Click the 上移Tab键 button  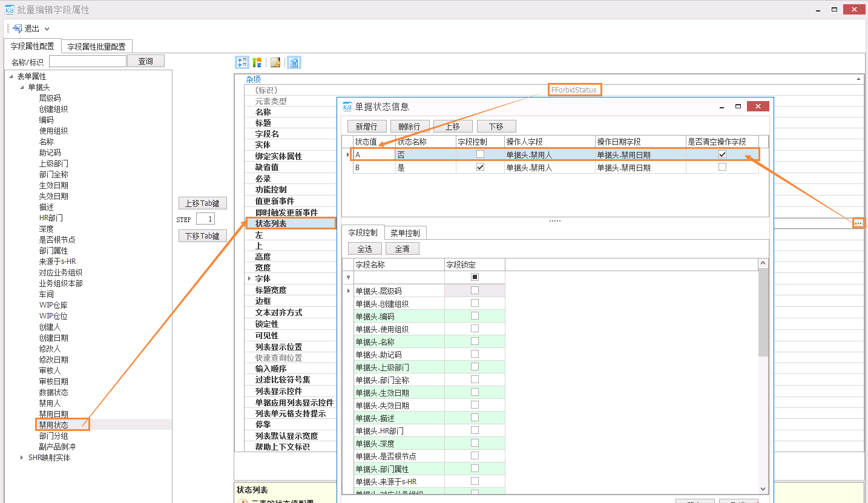tap(203, 203)
